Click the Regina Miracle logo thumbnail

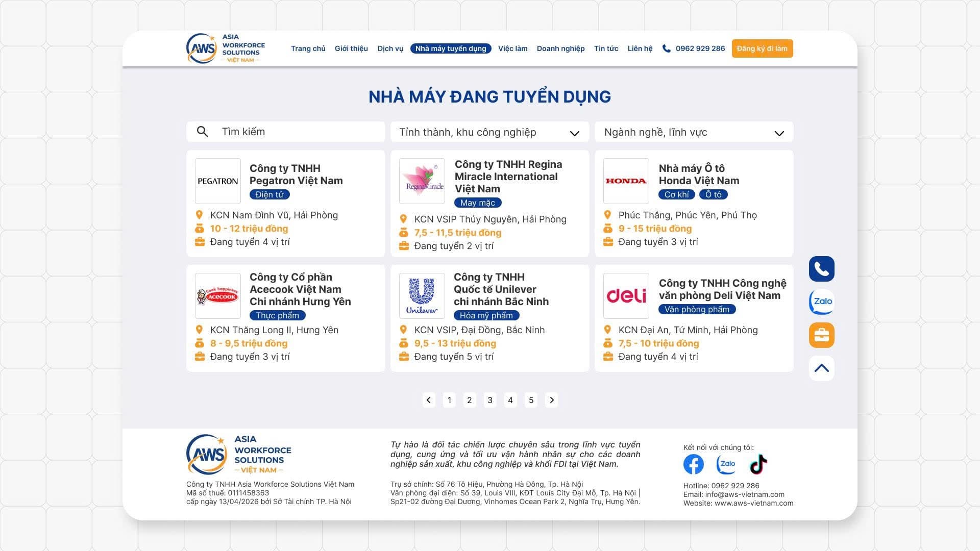pyautogui.click(x=422, y=181)
